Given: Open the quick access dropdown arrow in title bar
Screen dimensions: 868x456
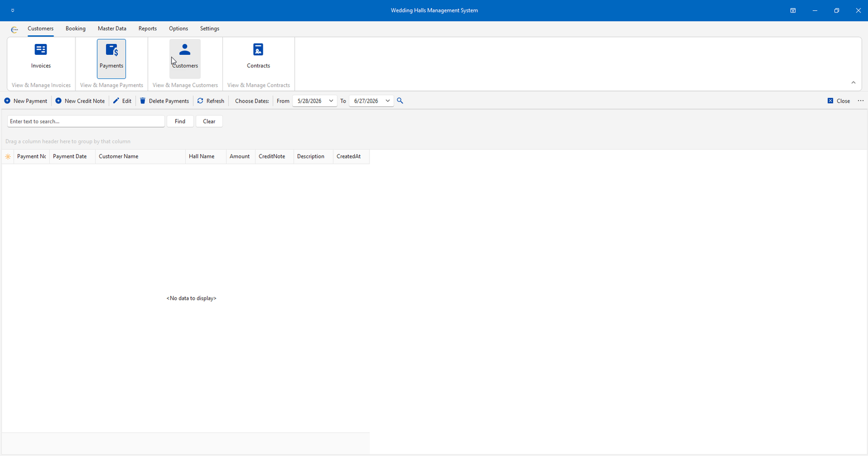Looking at the screenshot, I should click(x=12, y=10).
